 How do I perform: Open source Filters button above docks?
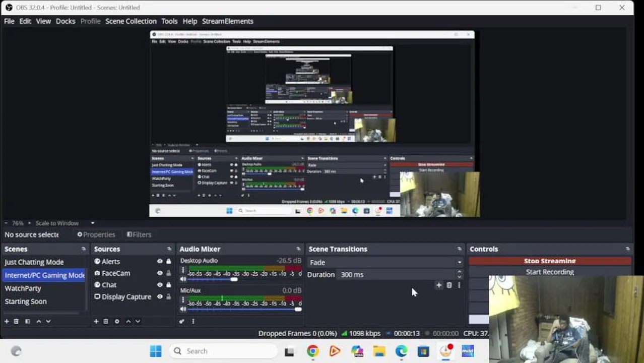[139, 234]
